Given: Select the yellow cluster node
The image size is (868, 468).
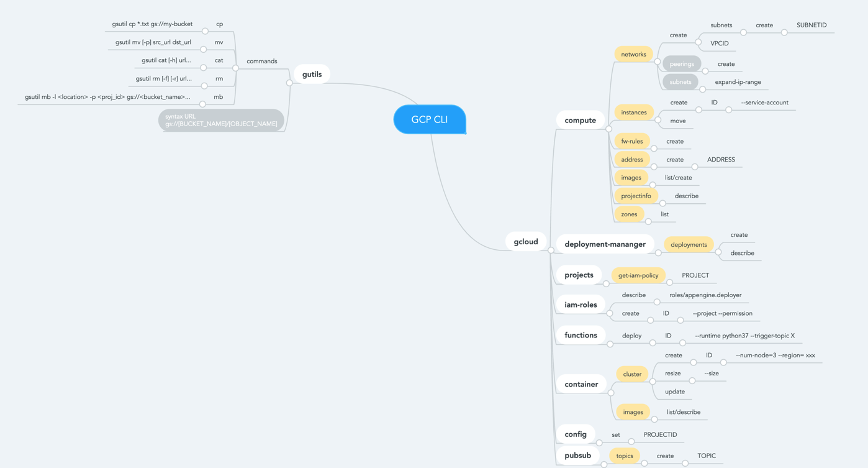Looking at the screenshot, I should [x=632, y=374].
